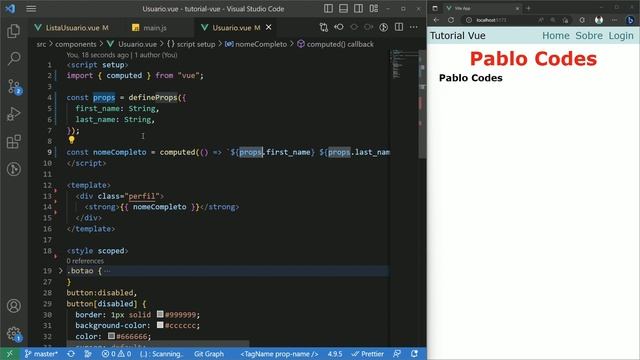Open browser Settings and more menu
Image resolution: width=640 pixels, height=360 pixels.
coord(614,20)
